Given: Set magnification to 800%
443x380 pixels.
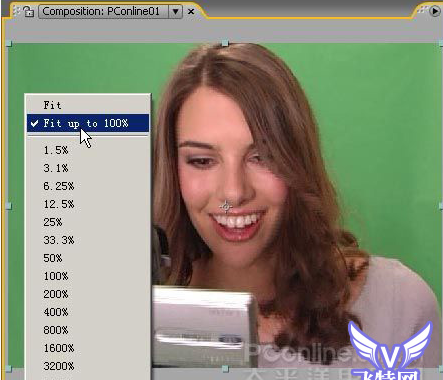Looking at the screenshot, I should 88,330.
